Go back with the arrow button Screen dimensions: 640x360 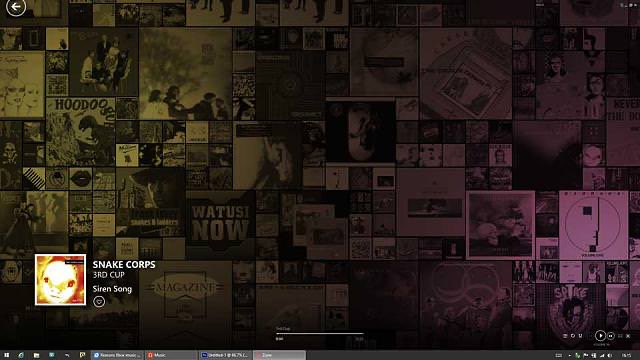click(16, 7)
